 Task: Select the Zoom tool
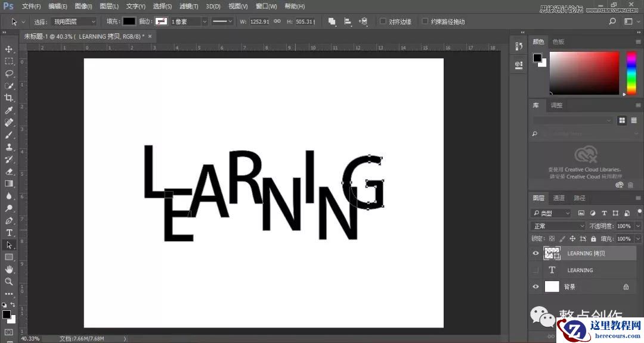click(8, 282)
